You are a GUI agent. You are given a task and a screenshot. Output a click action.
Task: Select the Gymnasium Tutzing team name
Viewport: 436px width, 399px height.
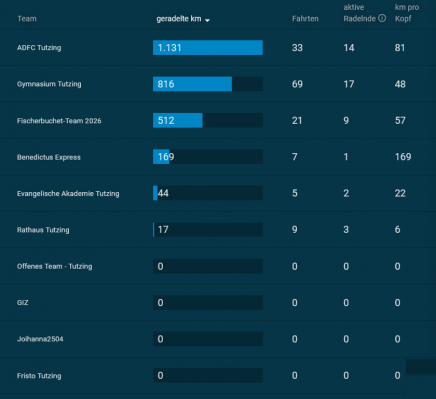49,84
